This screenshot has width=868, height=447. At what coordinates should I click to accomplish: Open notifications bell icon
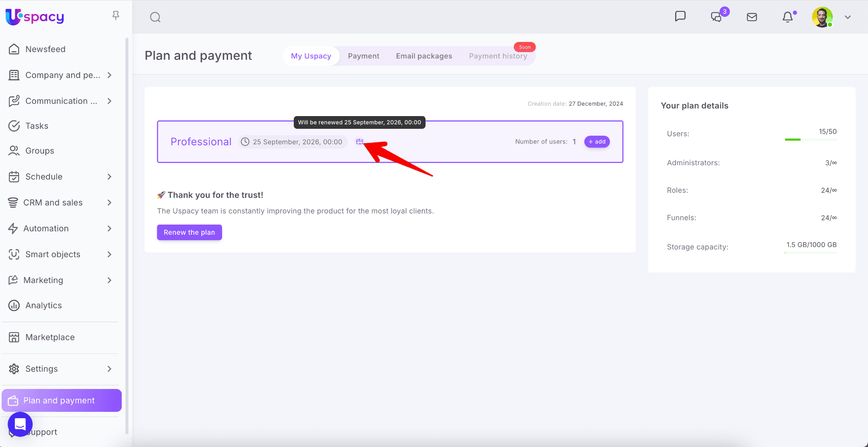pos(787,17)
